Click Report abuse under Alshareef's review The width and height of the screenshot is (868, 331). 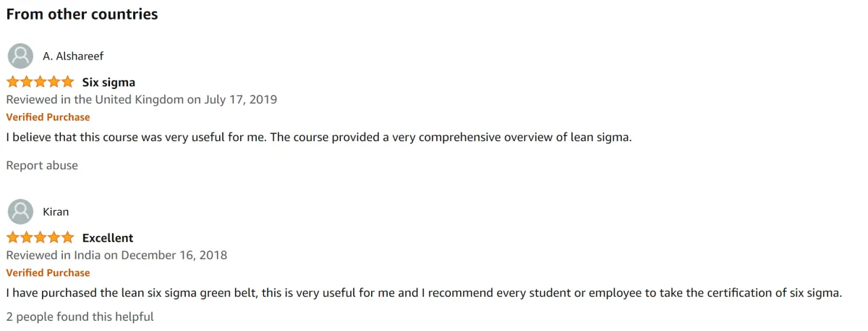coord(42,165)
